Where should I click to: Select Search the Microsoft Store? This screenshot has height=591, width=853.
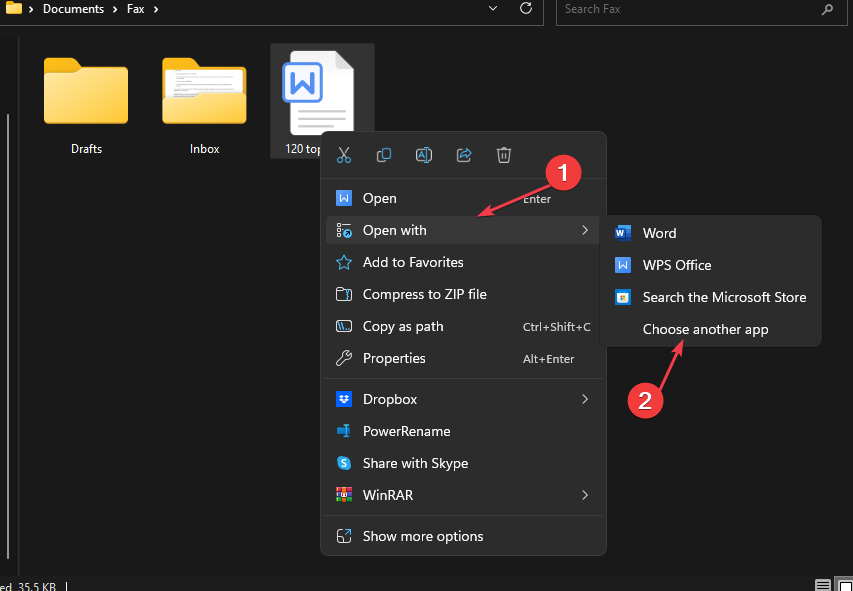coord(724,297)
